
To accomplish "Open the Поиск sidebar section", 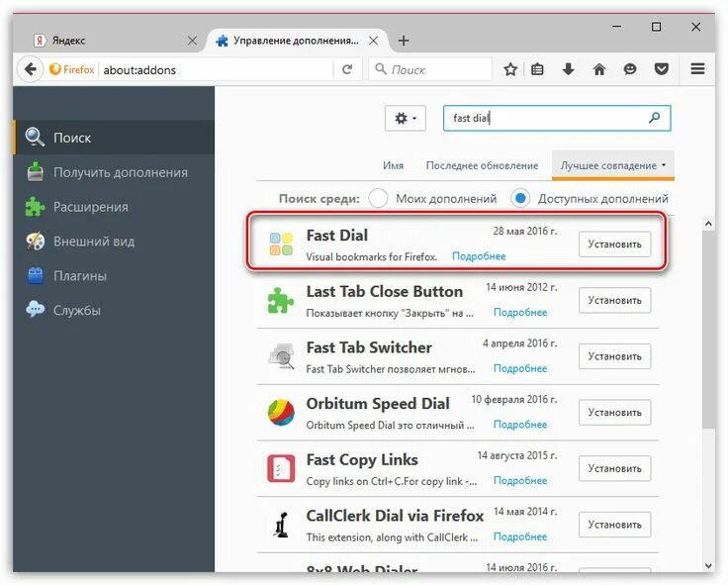I will 114,138.
